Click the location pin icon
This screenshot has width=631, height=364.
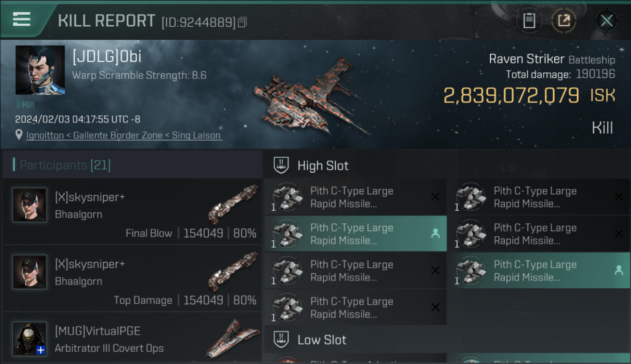tap(19, 135)
